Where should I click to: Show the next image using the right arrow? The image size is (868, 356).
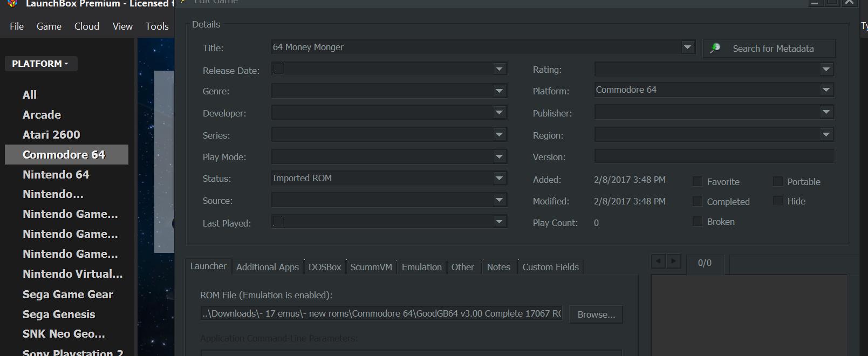673,262
